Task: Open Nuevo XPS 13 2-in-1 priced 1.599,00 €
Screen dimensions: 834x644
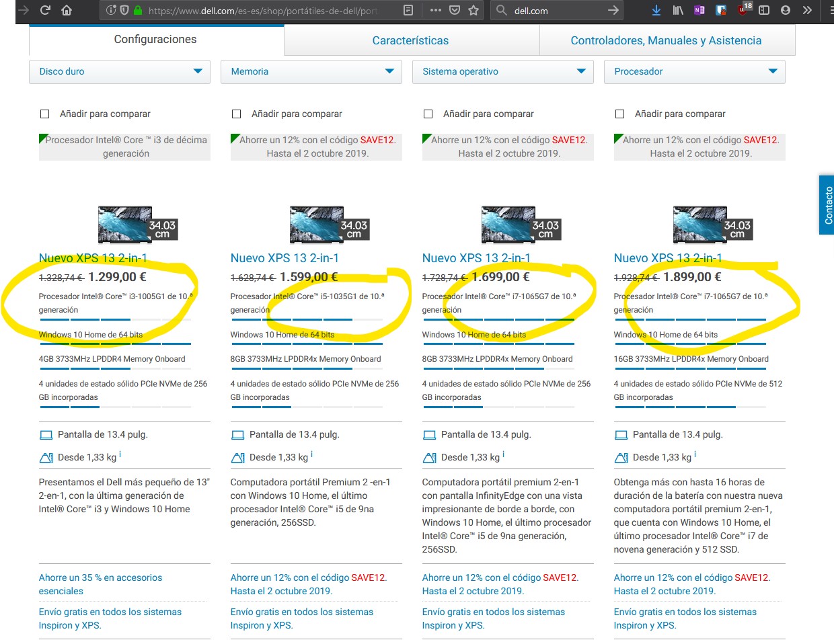Action: coord(285,258)
